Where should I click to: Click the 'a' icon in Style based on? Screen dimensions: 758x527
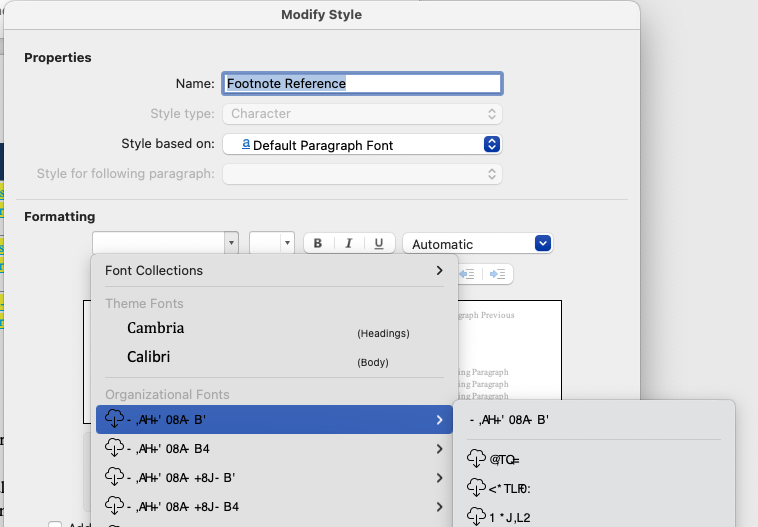(x=246, y=144)
